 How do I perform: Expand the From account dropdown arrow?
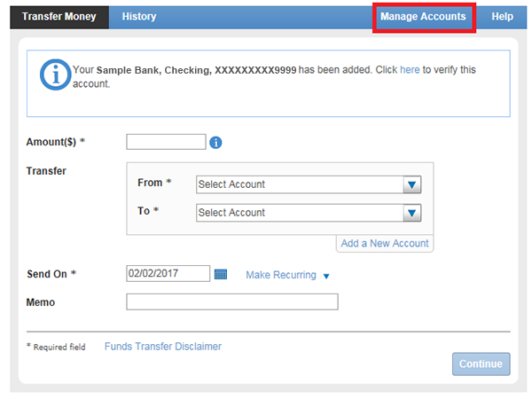pos(412,185)
